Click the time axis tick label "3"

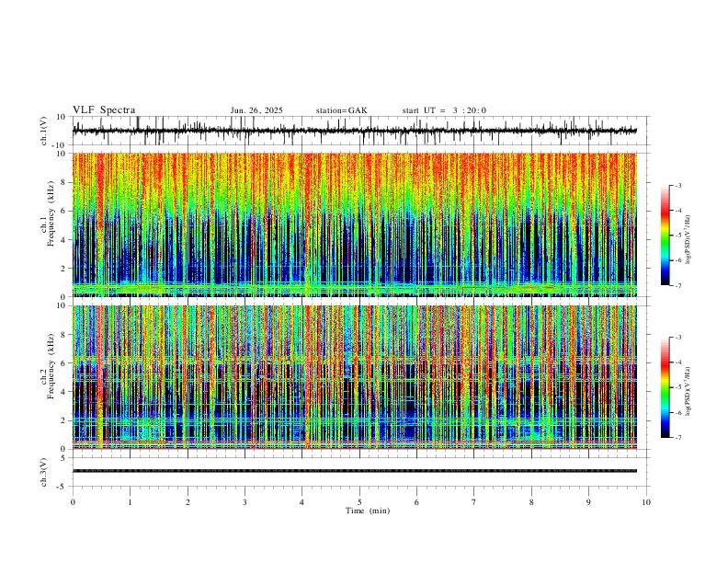tap(245, 502)
